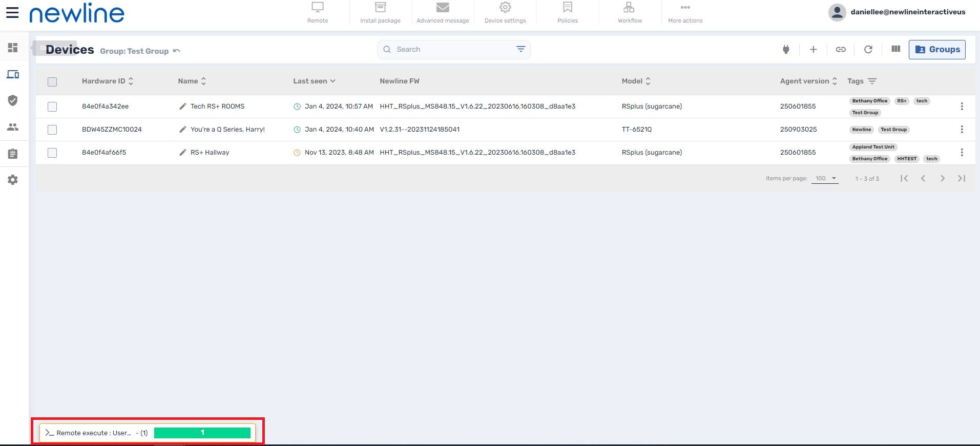
Task: Open search filter options icon
Action: (x=521, y=49)
